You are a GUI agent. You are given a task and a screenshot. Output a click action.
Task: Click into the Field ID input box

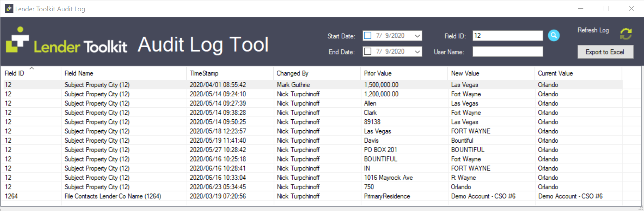point(508,36)
